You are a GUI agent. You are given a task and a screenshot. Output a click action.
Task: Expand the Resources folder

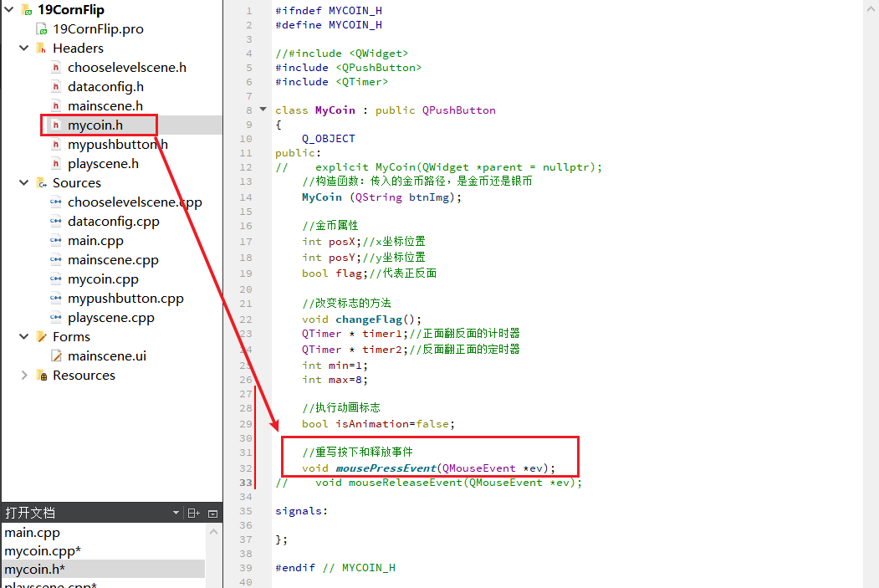23,375
